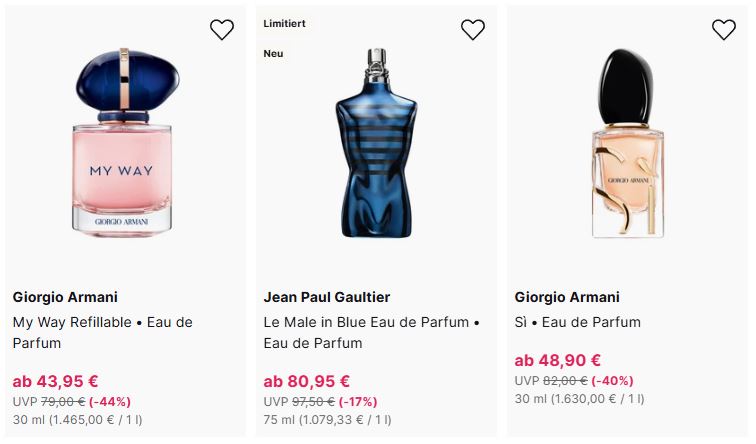Open Jean Paul Gaultier brand link
The width and height of the screenshot is (756, 444).
point(327,297)
